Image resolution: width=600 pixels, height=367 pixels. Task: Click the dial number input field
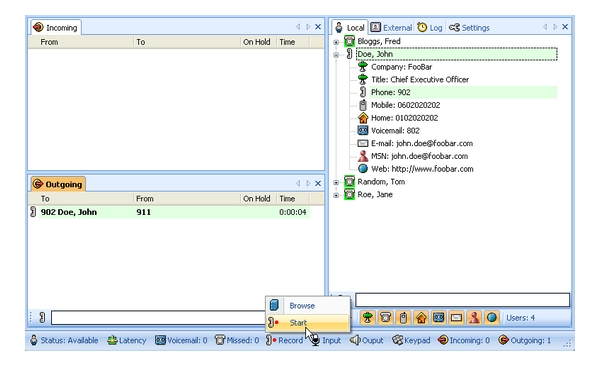[158, 317]
